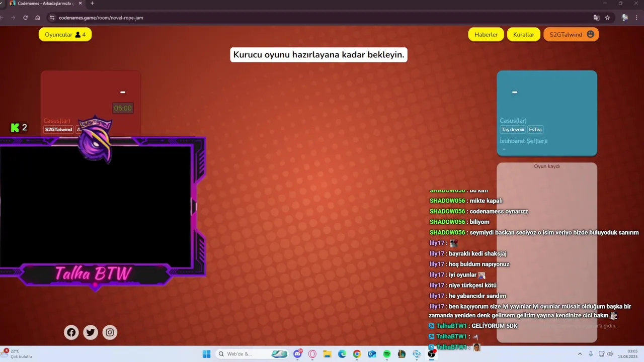This screenshot has width=644, height=362.
Task: Click the microphone icon in system tray
Action: point(591,354)
